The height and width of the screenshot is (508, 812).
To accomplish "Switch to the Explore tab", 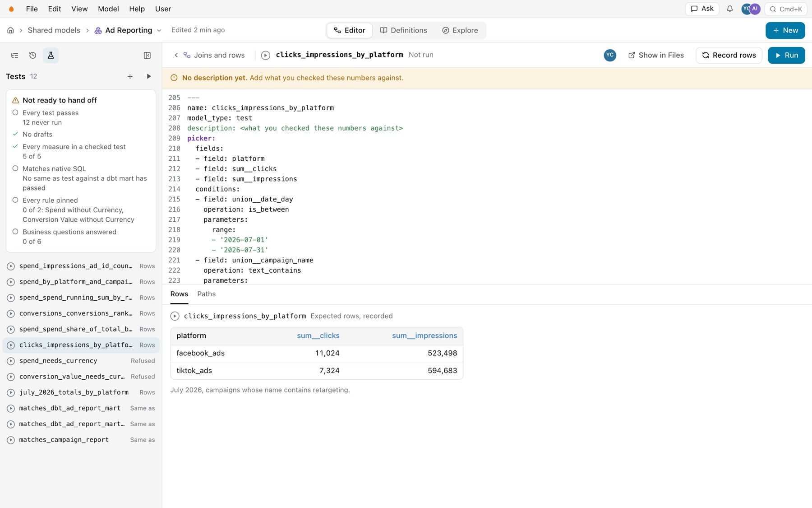I will (460, 30).
